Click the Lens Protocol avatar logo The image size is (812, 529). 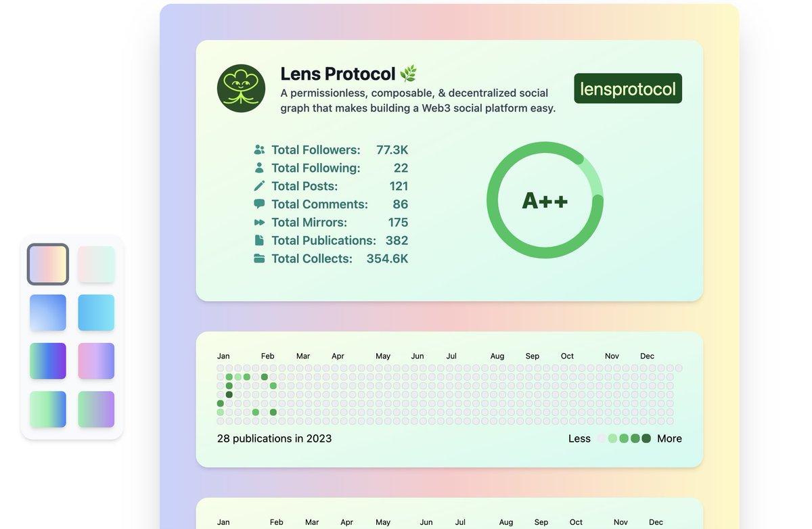click(241, 89)
